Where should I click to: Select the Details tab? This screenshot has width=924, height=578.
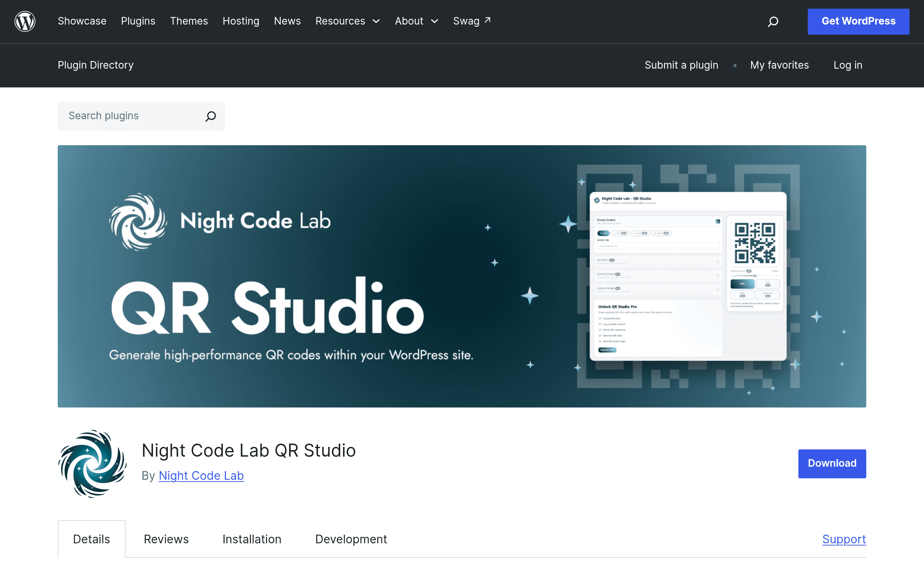(x=92, y=539)
